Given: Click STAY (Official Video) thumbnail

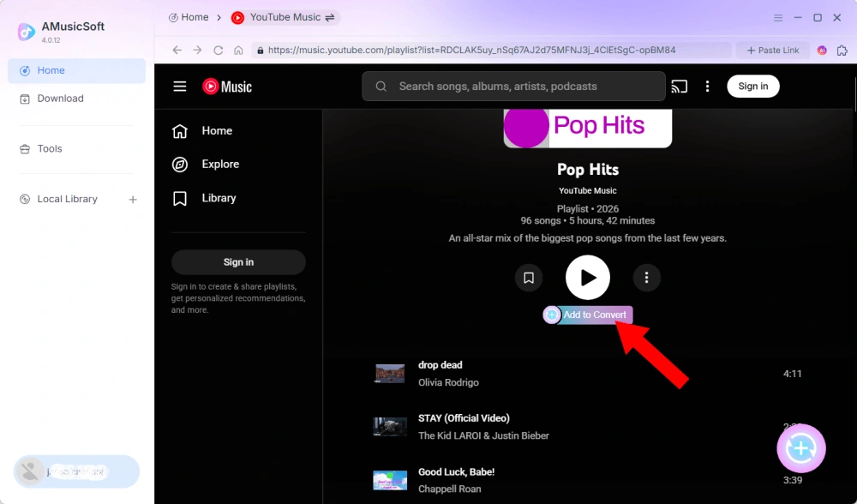Looking at the screenshot, I should pos(390,427).
